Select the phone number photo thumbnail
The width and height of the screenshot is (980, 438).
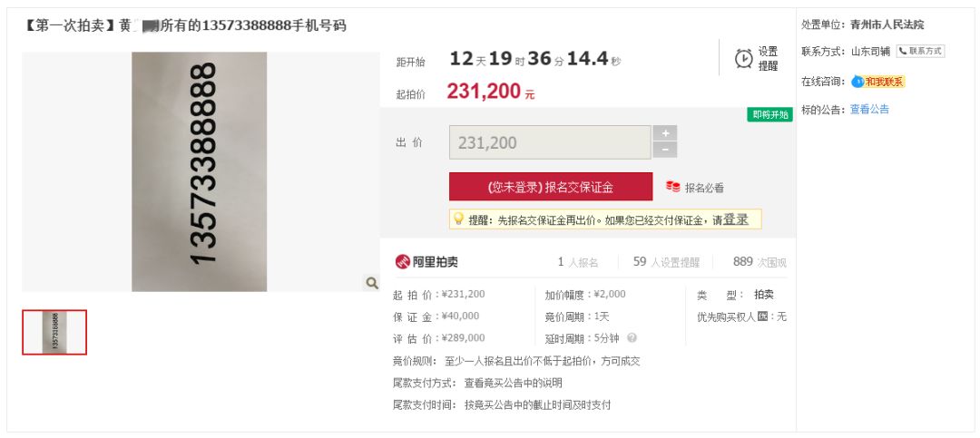pos(54,332)
